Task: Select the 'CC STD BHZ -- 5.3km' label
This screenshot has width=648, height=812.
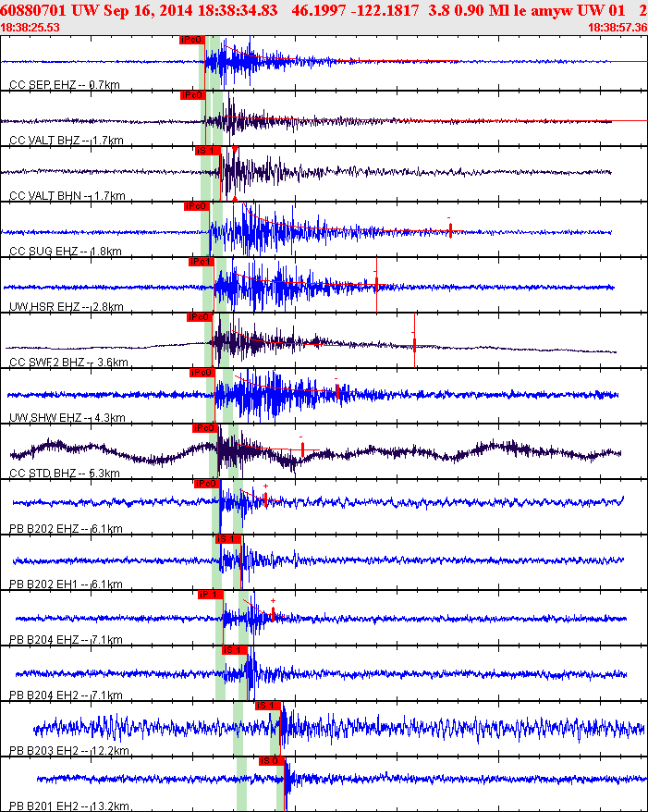Action: [x=65, y=473]
